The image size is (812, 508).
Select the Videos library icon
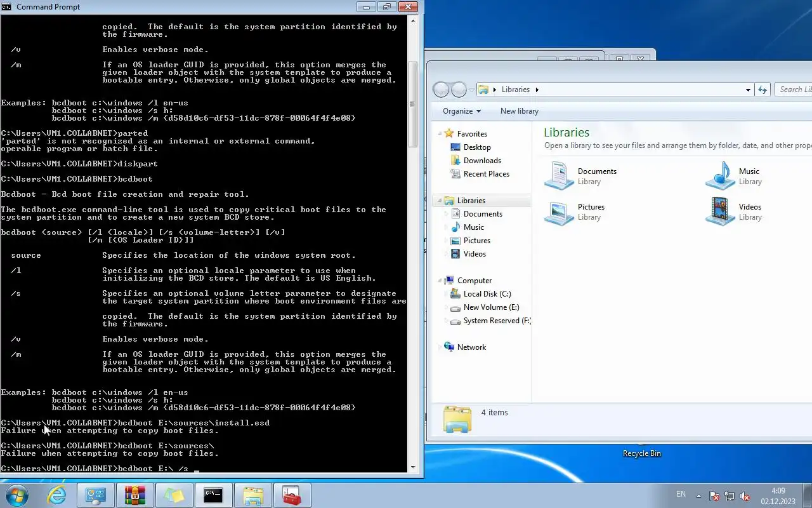pos(720,211)
